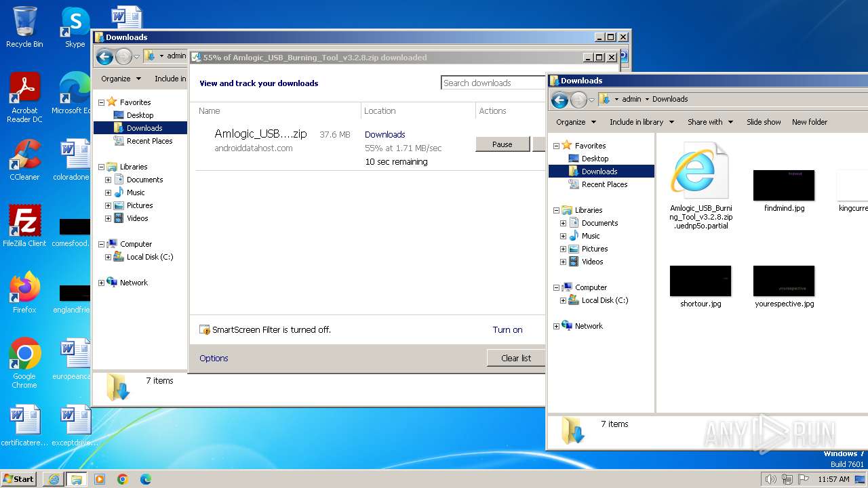The height and width of the screenshot is (488, 868).
Task: Launch Skype from the desktop
Action: [75, 27]
